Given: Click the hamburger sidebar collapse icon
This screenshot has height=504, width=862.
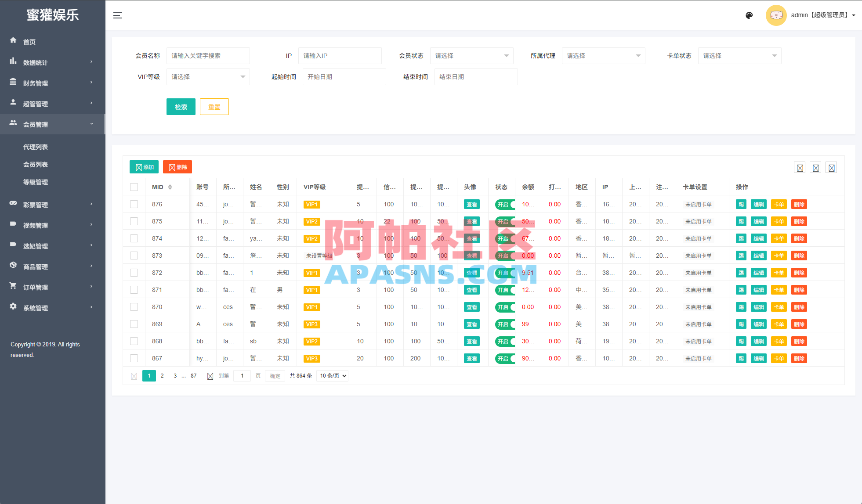Looking at the screenshot, I should click(x=117, y=15).
